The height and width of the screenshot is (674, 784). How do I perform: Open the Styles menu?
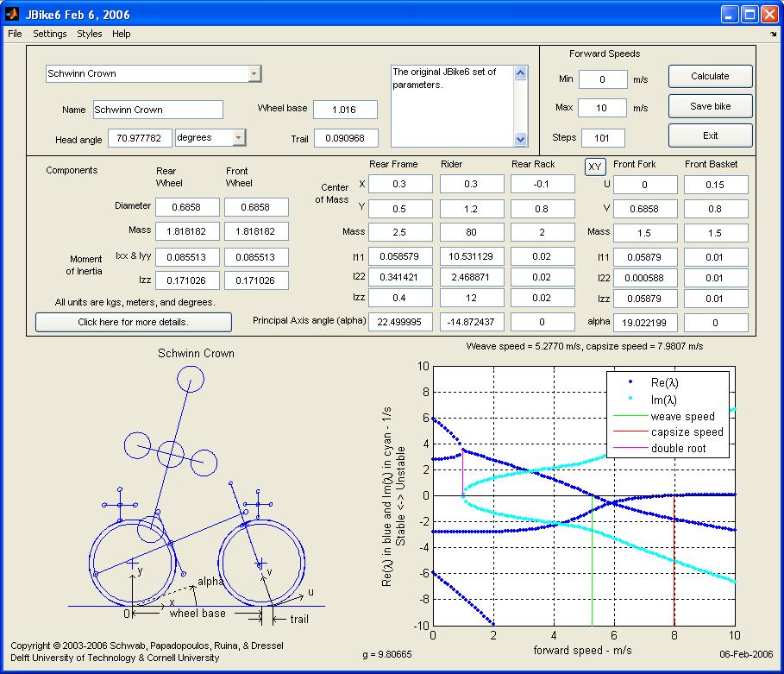[x=89, y=34]
